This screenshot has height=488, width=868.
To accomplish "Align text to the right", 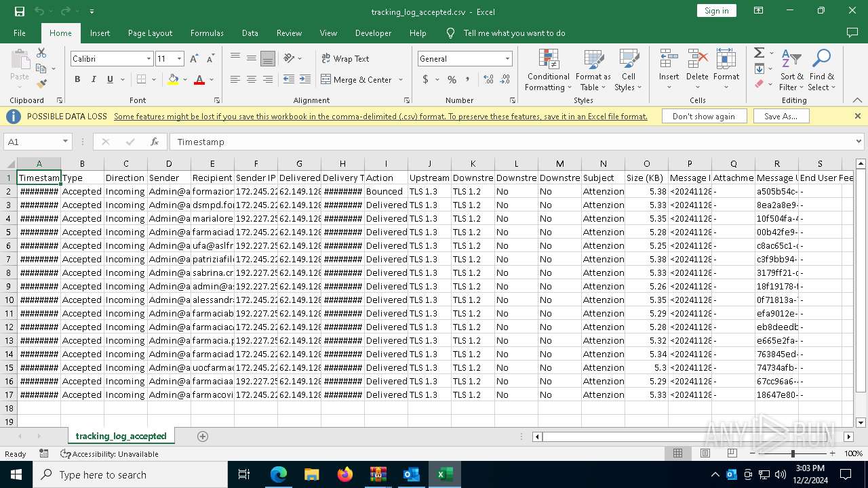I will (268, 79).
